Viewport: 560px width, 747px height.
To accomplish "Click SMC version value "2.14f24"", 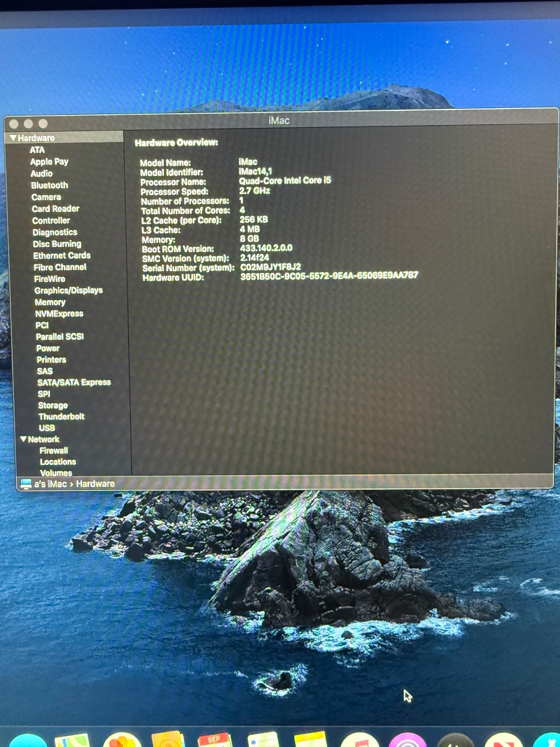I will [x=255, y=258].
